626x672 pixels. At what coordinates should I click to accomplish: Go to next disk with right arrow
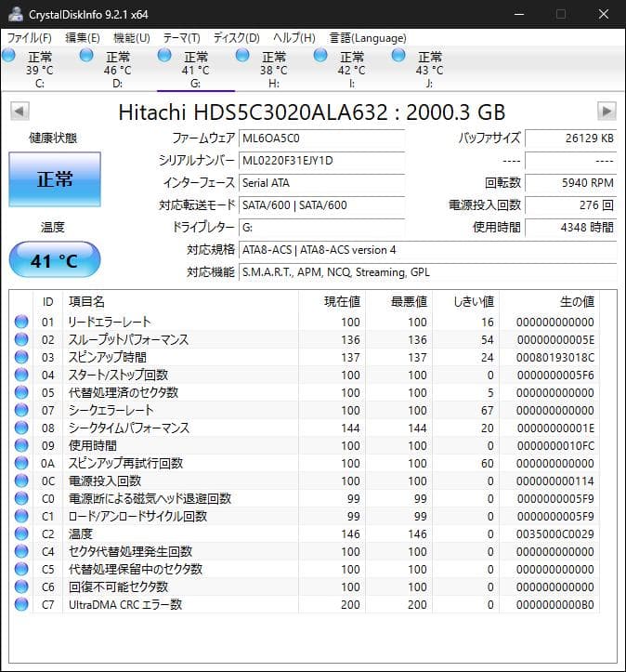pyautogui.click(x=606, y=112)
